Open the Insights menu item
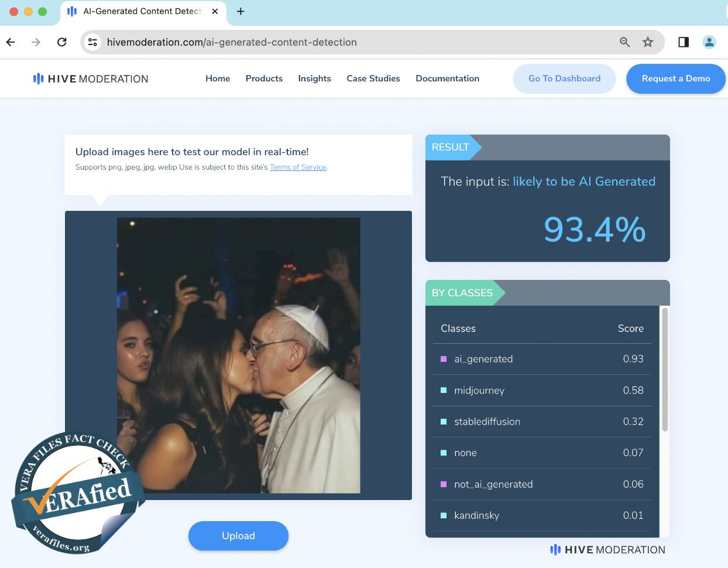728x568 pixels. tap(314, 78)
